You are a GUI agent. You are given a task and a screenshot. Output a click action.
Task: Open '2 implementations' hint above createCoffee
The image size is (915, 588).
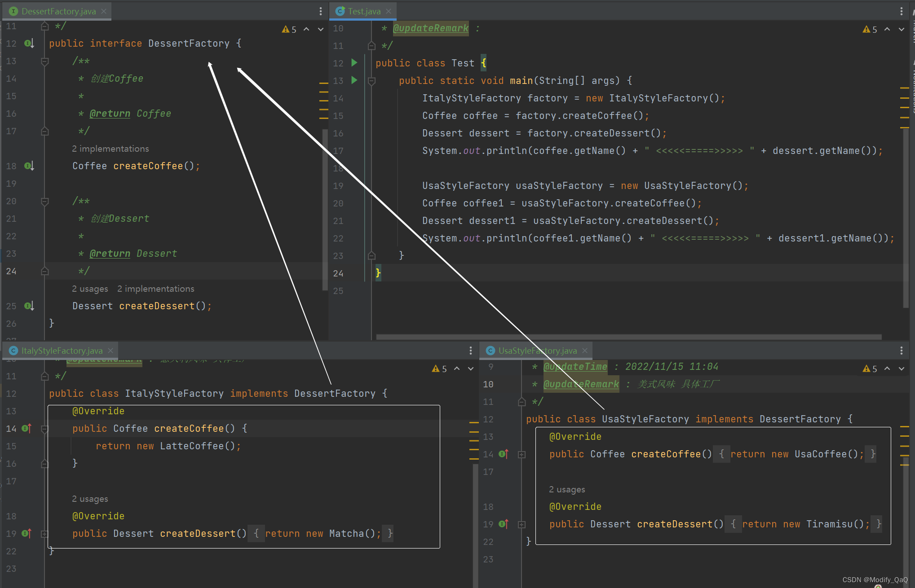pos(111,149)
